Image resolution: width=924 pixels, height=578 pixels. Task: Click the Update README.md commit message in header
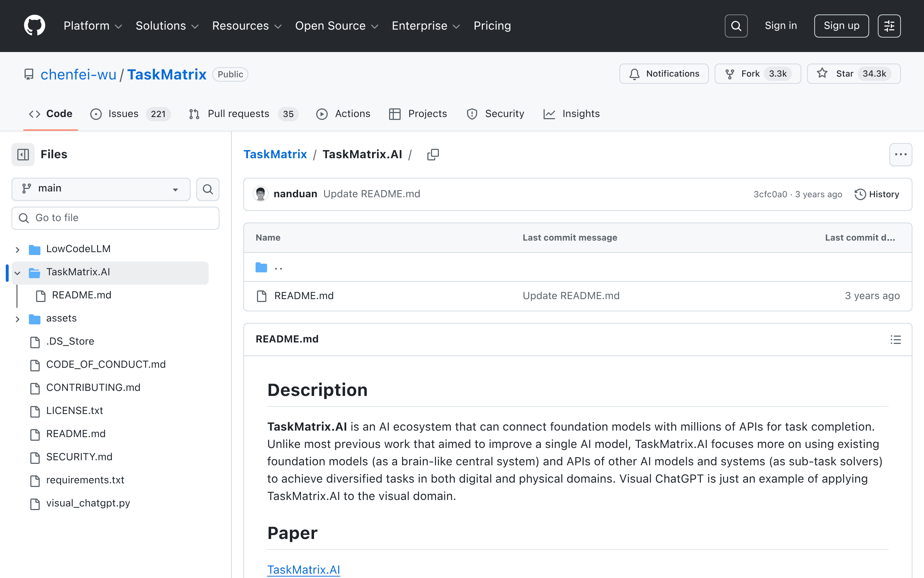(371, 194)
